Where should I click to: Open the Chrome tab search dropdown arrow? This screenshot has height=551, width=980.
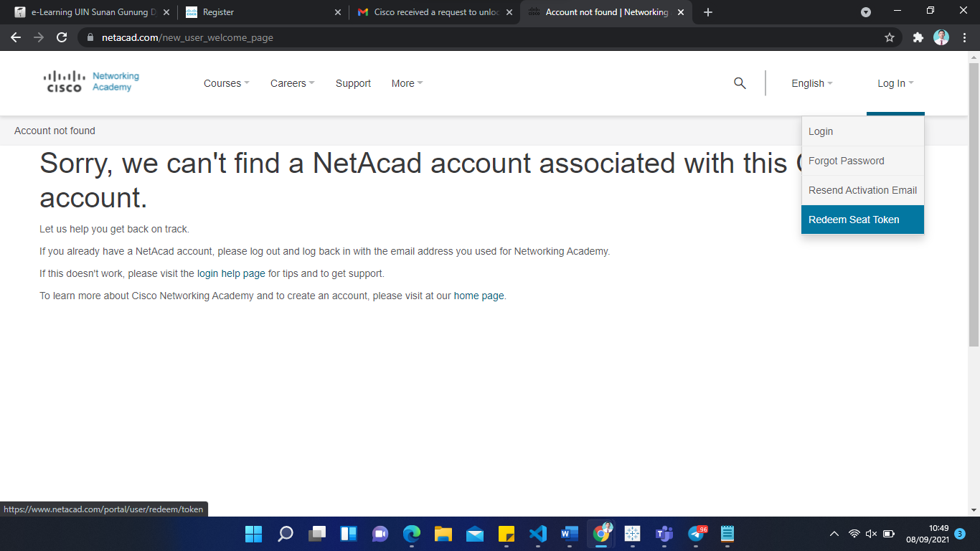(866, 12)
